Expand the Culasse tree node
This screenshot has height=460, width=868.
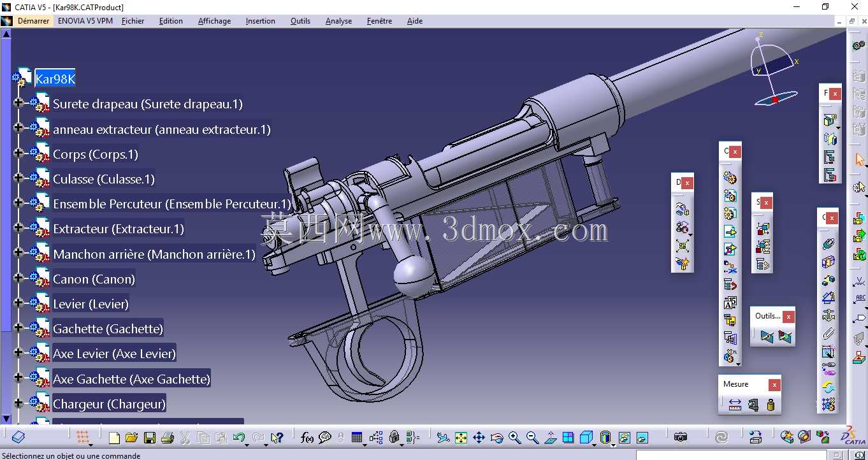[x=18, y=178]
